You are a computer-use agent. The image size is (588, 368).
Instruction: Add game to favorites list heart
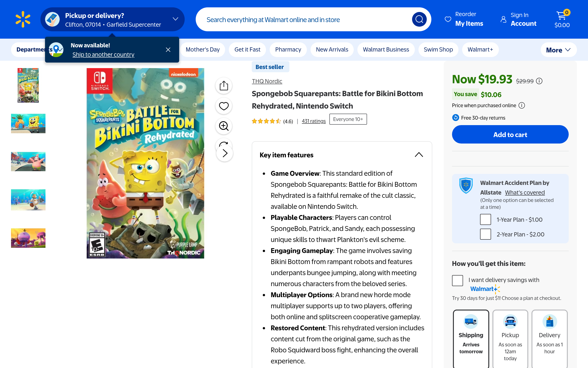point(224,106)
